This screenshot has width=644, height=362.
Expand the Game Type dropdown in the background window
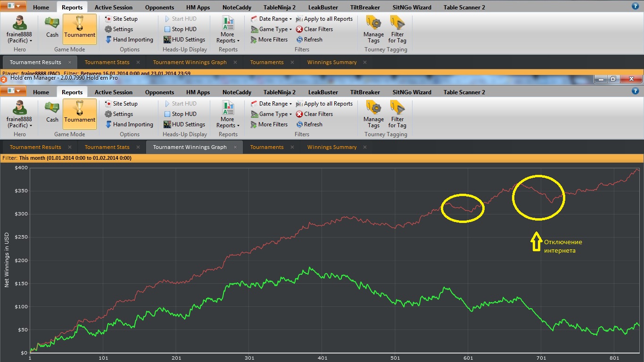coord(271,29)
